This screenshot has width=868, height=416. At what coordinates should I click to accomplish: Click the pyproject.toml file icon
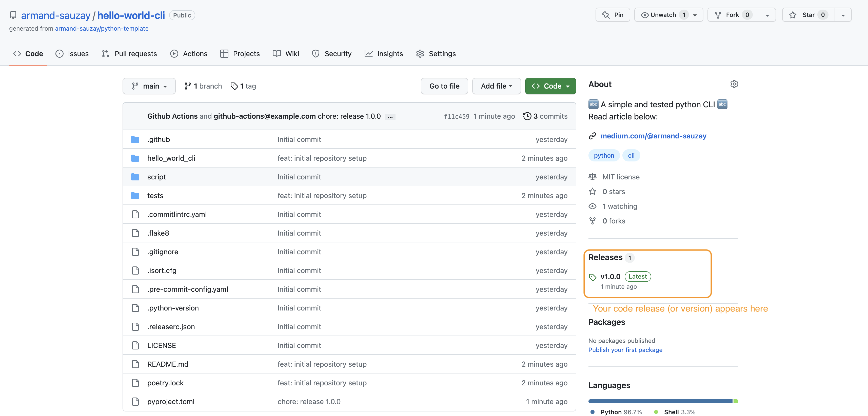click(135, 402)
